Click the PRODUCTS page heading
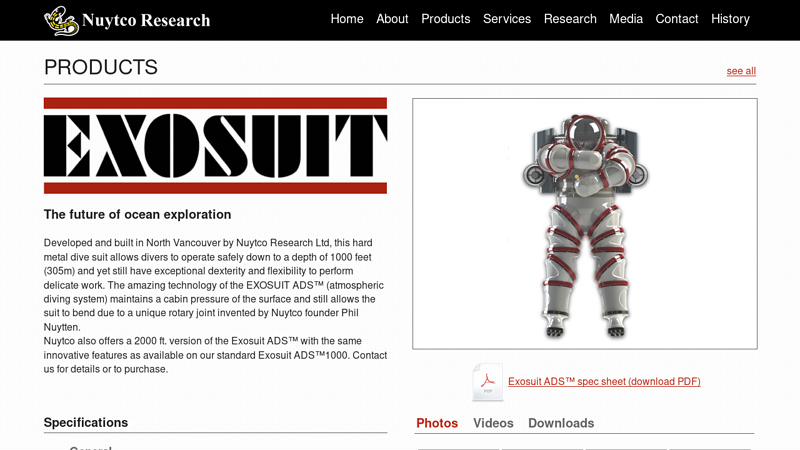 click(101, 67)
